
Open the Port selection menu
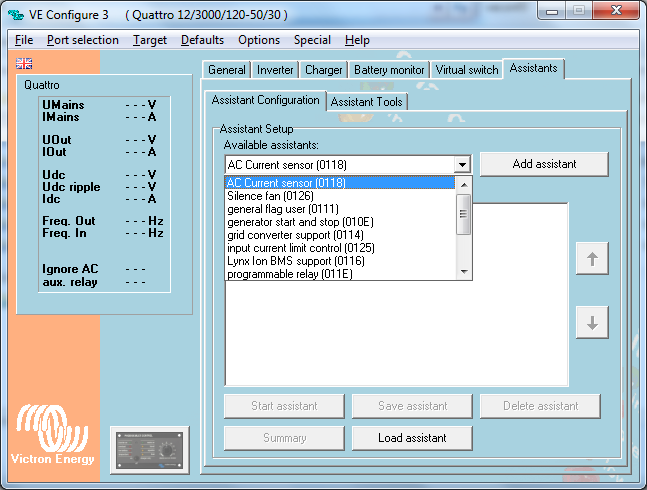pos(83,40)
